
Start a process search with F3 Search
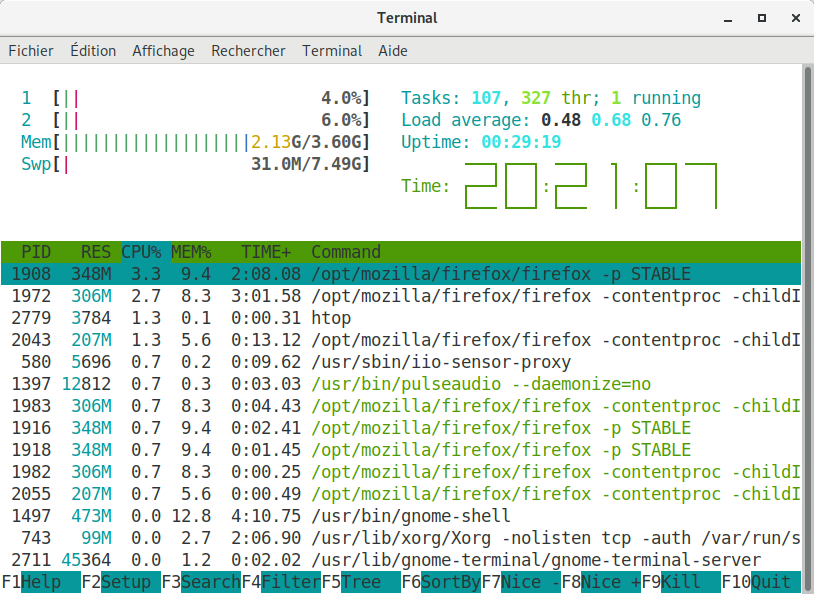[201, 582]
